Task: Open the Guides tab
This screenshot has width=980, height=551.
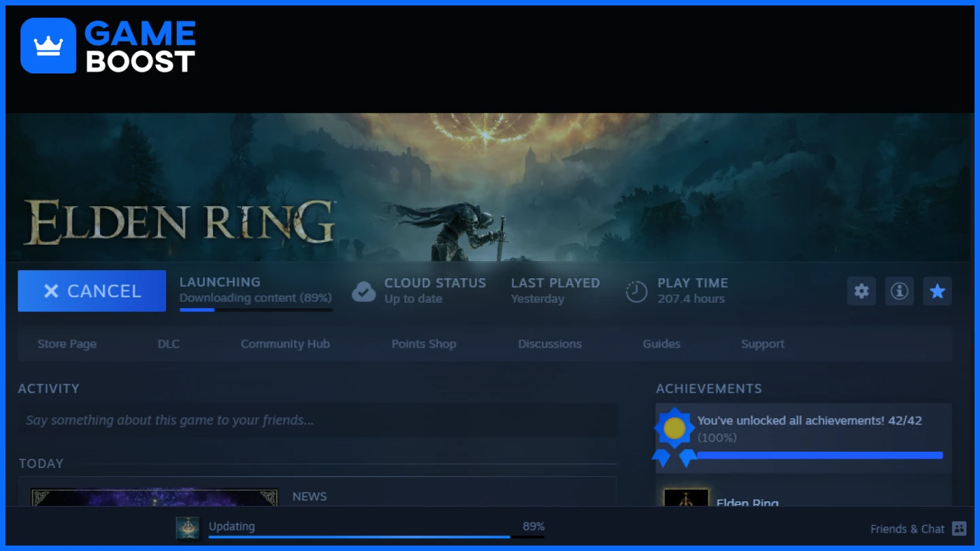Action: point(661,344)
